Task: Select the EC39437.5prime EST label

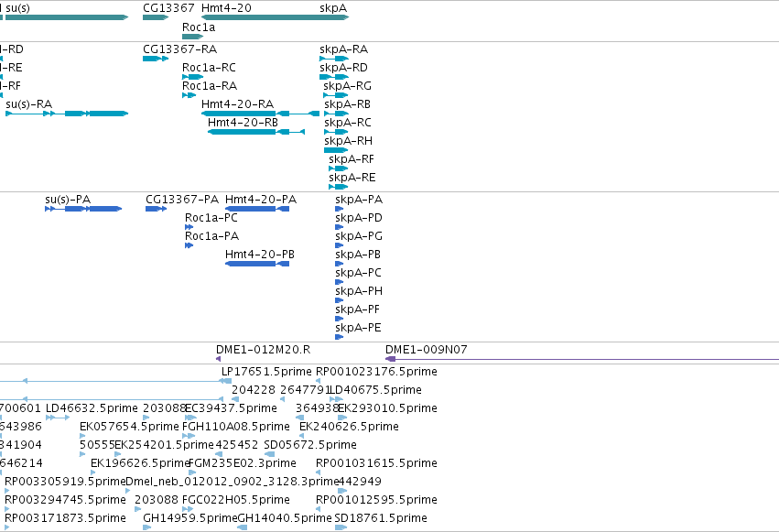Action: click(231, 408)
